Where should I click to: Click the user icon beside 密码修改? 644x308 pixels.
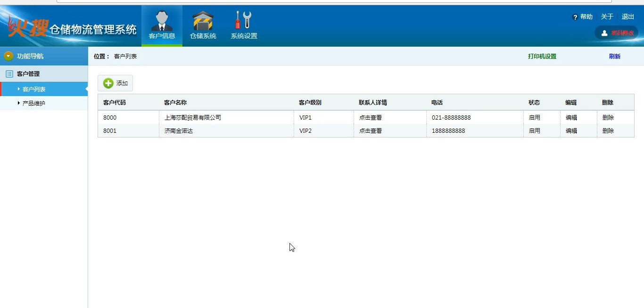pos(604,33)
